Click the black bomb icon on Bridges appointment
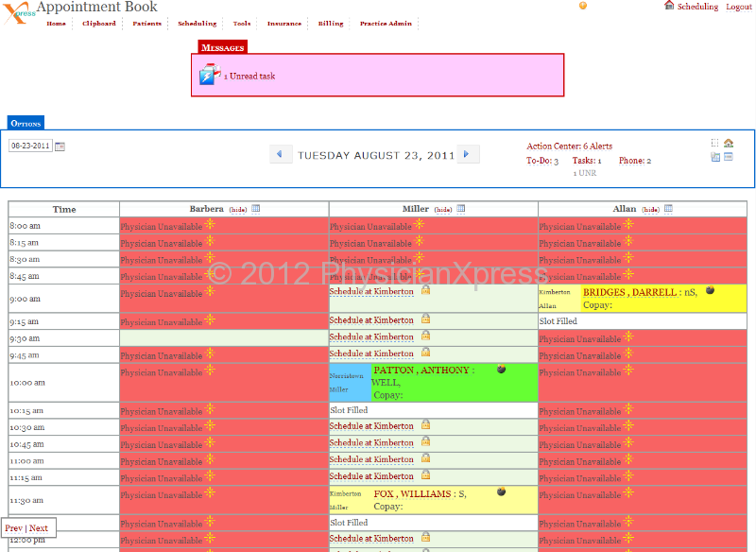This screenshot has width=756, height=552. tap(710, 291)
